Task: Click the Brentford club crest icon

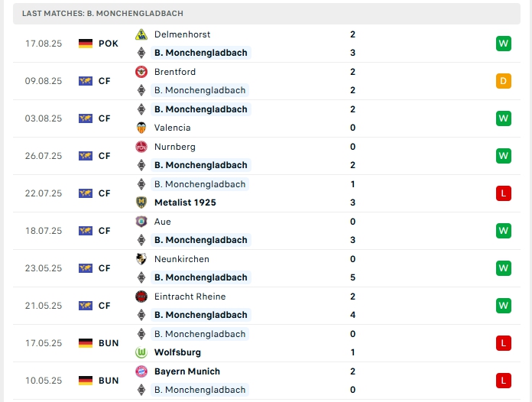Action: tap(141, 72)
